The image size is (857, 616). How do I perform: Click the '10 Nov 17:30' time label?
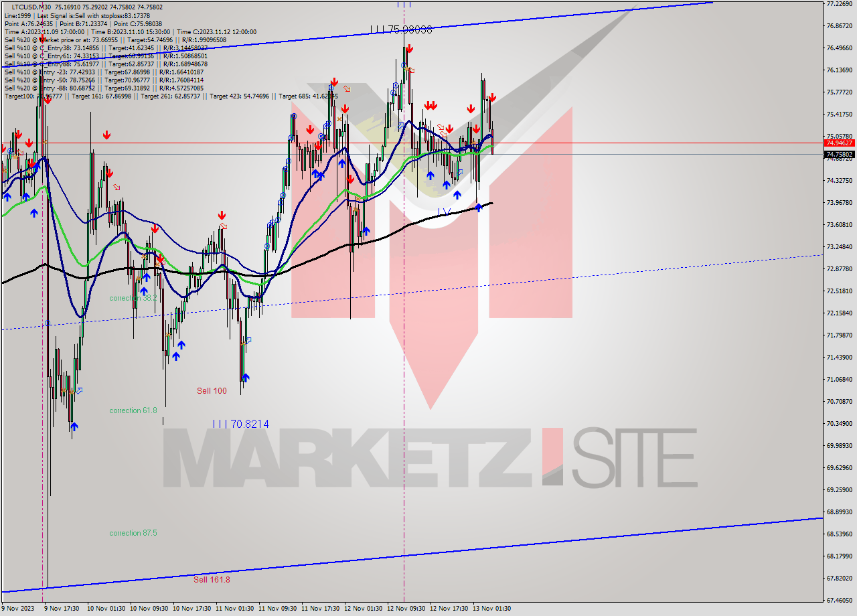[191, 609]
